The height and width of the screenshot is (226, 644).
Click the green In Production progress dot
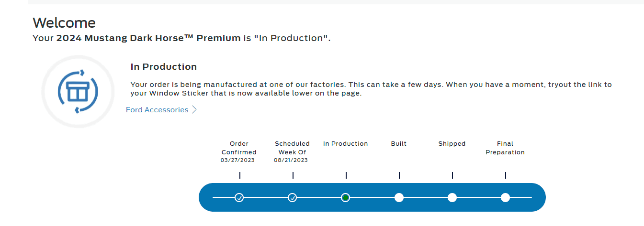(x=346, y=197)
